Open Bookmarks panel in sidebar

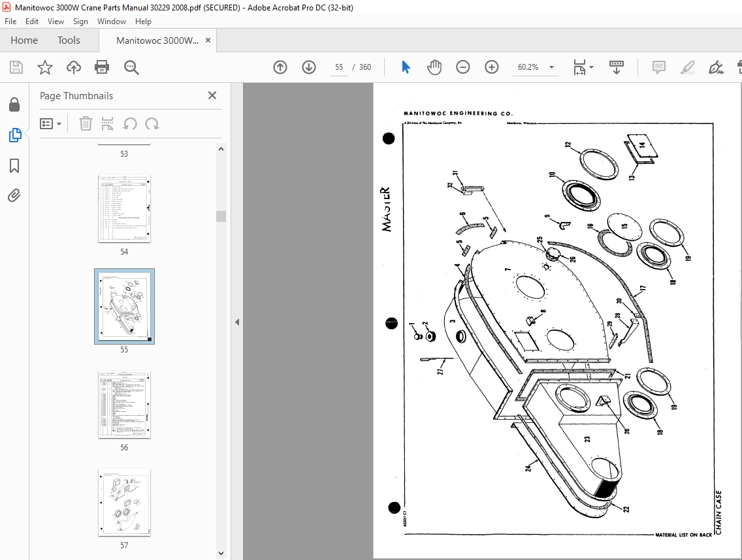click(14, 166)
